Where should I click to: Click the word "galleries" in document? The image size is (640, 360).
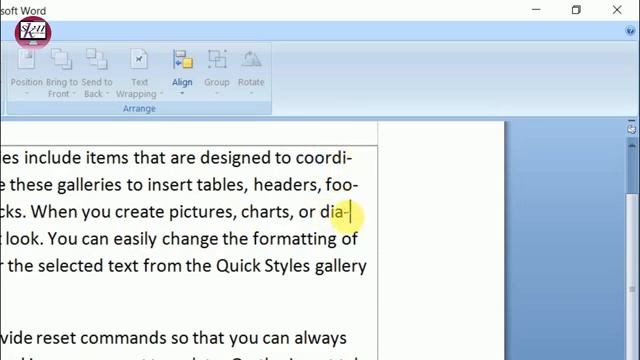coord(89,185)
